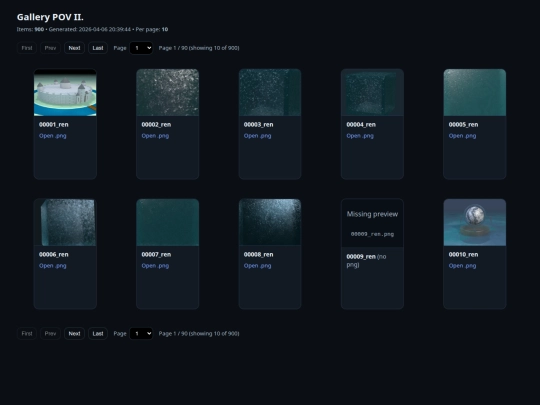The height and width of the screenshot is (405, 540).
Task: Open the 00002_ren particle thumbnail
Action: (167, 93)
